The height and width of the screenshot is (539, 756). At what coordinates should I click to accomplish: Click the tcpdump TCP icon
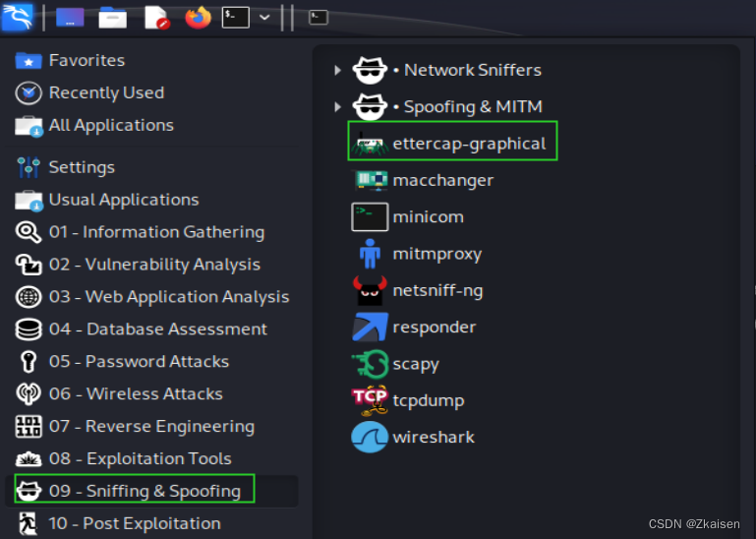click(x=370, y=400)
